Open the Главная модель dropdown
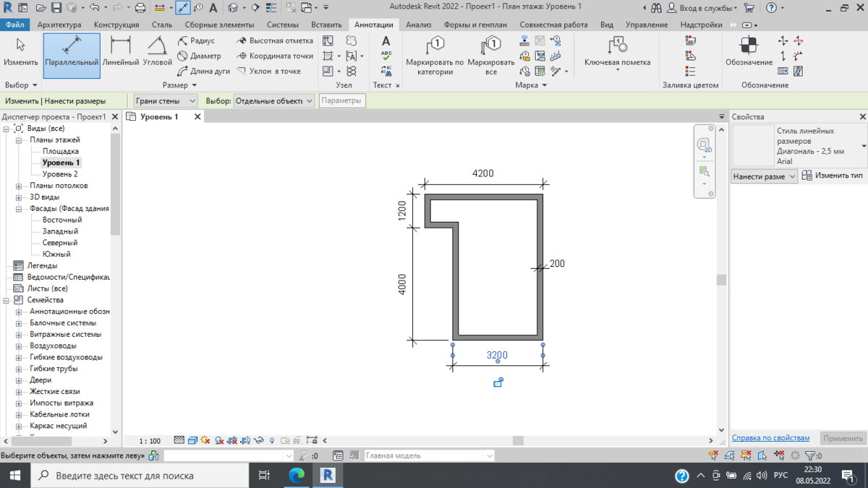Image resolution: width=868 pixels, height=488 pixels. pos(429,455)
